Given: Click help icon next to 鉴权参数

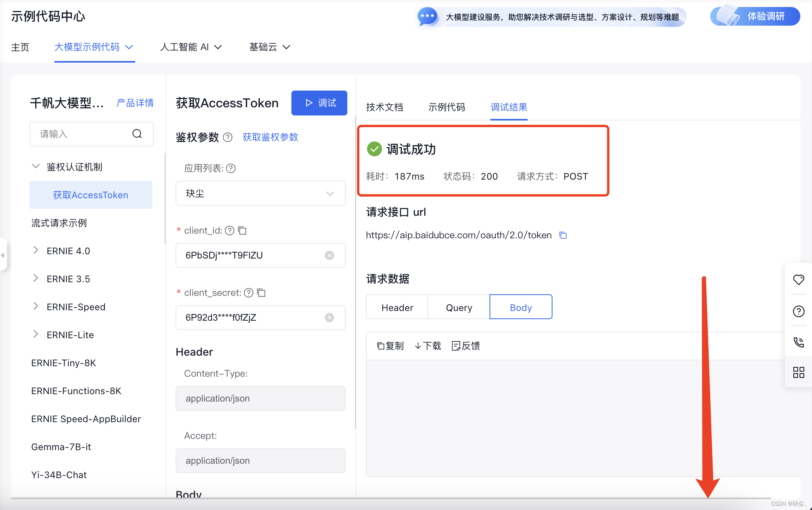Looking at the screenshot, I should point(228,137).
